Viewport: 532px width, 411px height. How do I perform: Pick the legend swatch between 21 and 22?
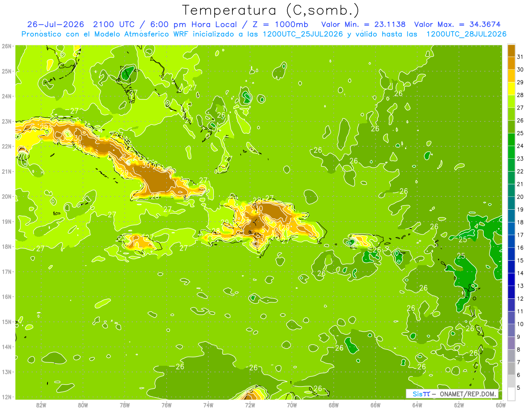(x=511, y=177)
